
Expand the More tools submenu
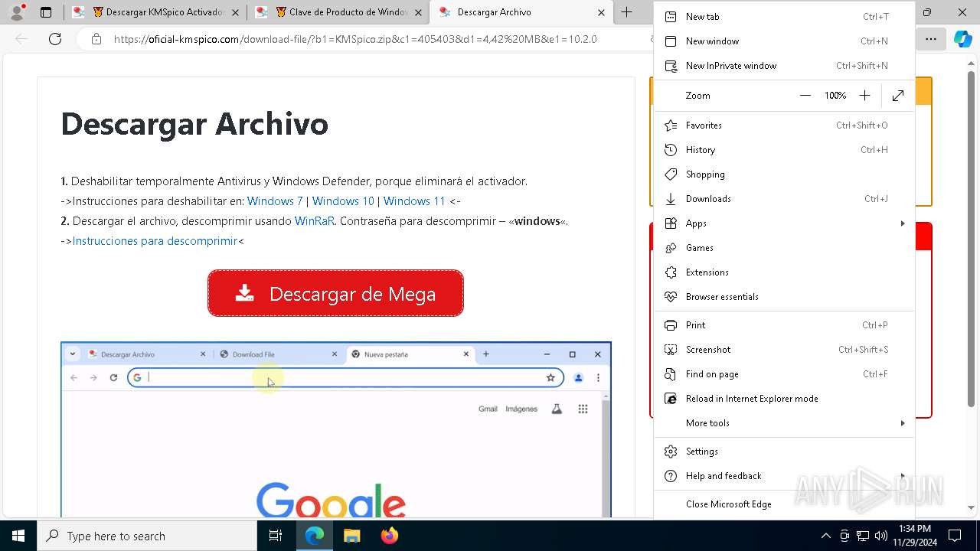pyautogui.click(x=784, y=423)
